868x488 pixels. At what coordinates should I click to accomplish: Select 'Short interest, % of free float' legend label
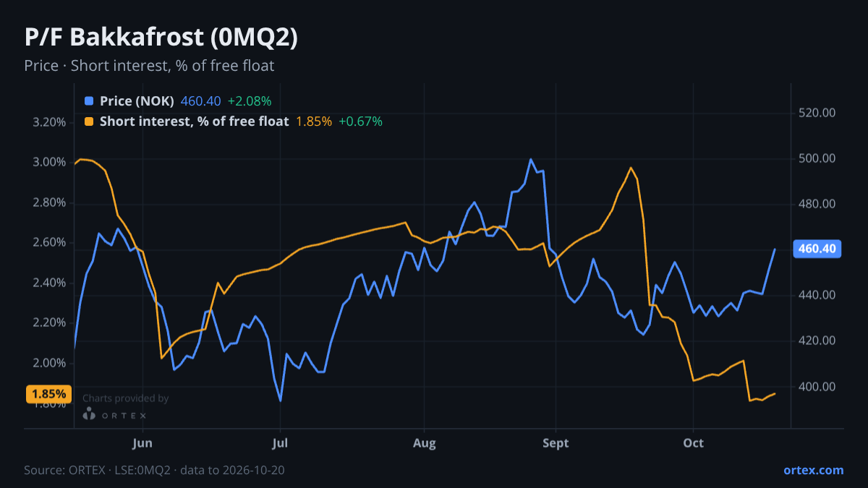click(195, 121)
